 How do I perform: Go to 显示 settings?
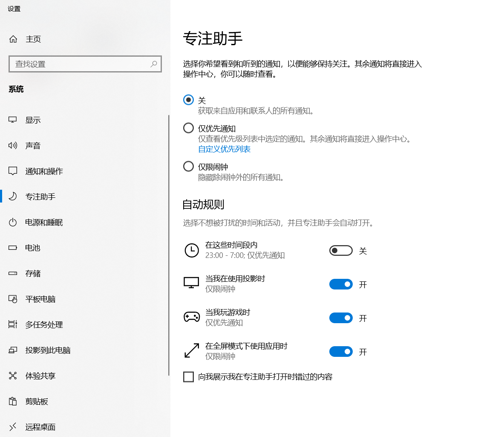84,120
